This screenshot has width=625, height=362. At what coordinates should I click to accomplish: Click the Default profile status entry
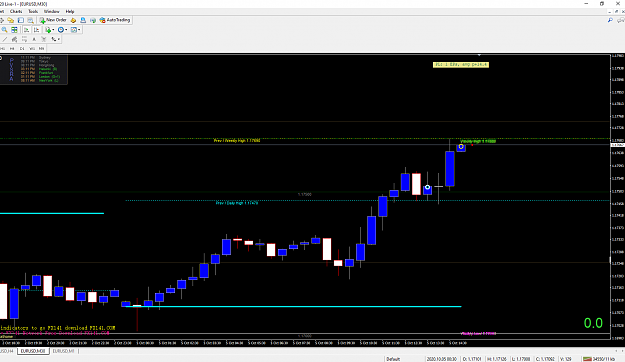(x=393, y=359)
